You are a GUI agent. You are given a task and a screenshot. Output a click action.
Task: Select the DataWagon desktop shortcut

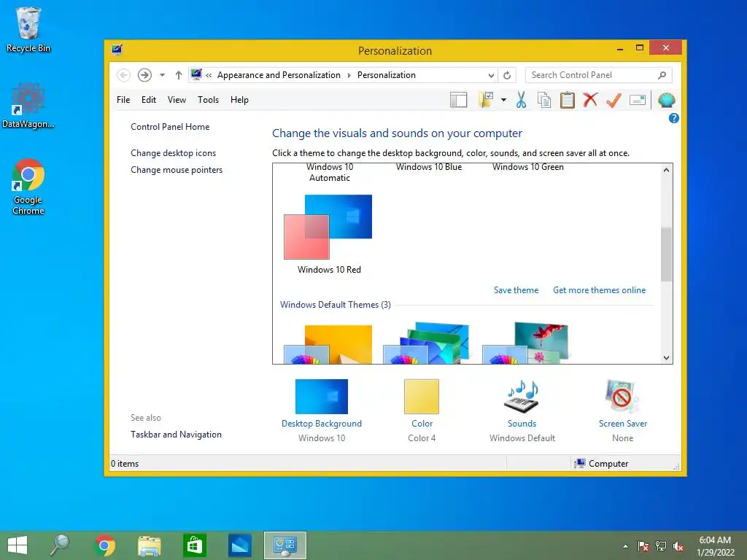tap(28, 106)
